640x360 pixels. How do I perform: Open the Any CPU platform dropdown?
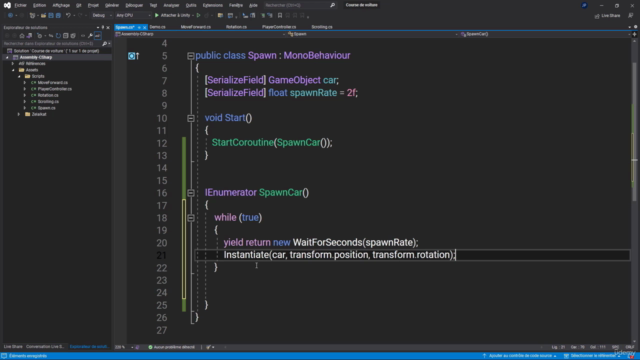[133, 16]
